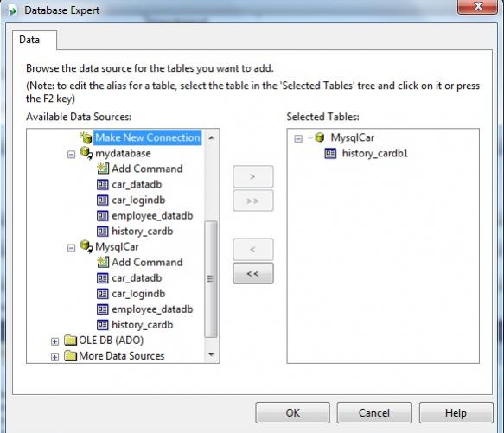504x433 pixels.
Task: Select employee_datadb under MysqlCar
Action: tap(152, 309)
